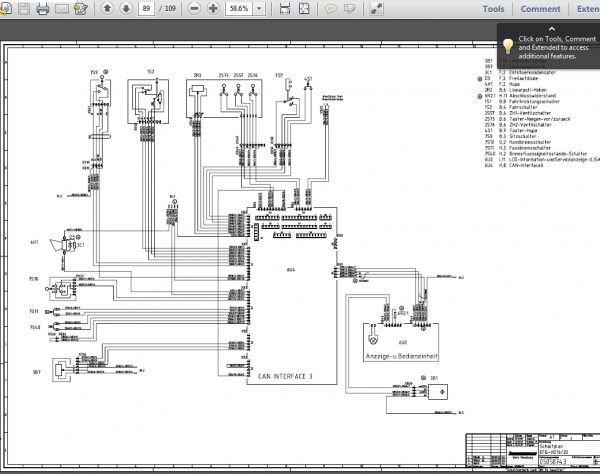Click legend entry 'Freilaufdiode'
This screenshot has height=474, width=600.
click(523, 78)
